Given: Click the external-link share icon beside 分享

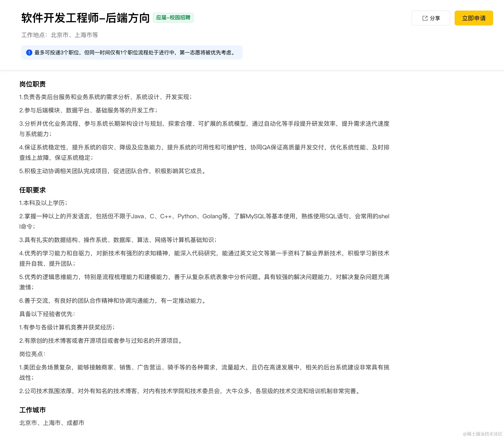Looking at the screenshot, I should click(x=424, y=18).
